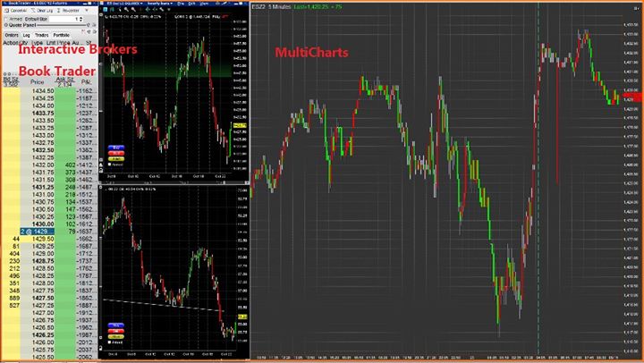Click the first blue toolbar icon in upper IB chart
This screenshot has width=644, height=363.
click(x=106, y=9)
